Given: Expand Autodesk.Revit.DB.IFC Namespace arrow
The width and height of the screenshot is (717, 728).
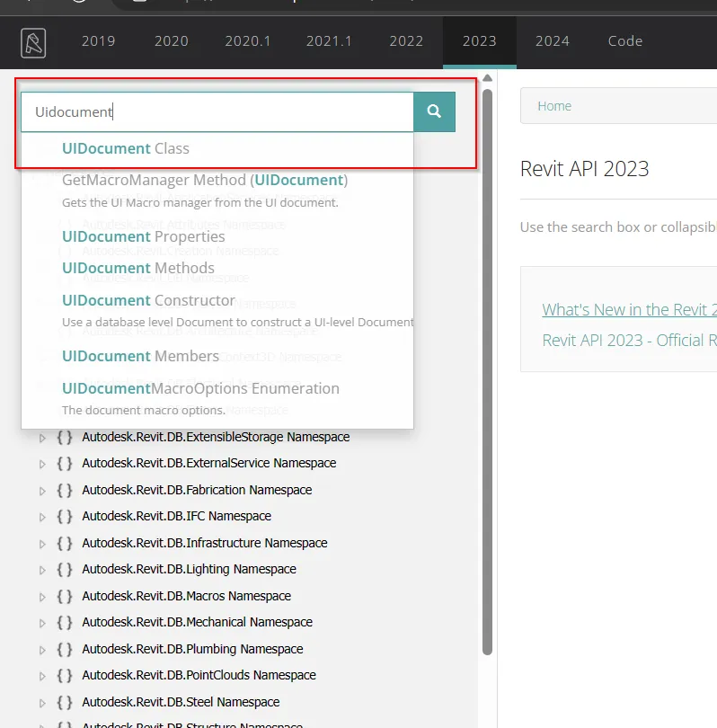Looking at the screenshot, I should pyautogui.click(x=42, y=517).
